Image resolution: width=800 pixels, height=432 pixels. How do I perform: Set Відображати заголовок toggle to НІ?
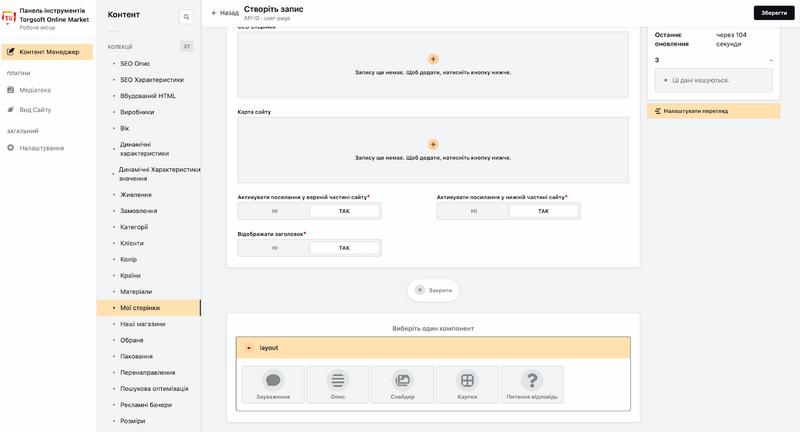pyautogui.click(x=274, y=248)
